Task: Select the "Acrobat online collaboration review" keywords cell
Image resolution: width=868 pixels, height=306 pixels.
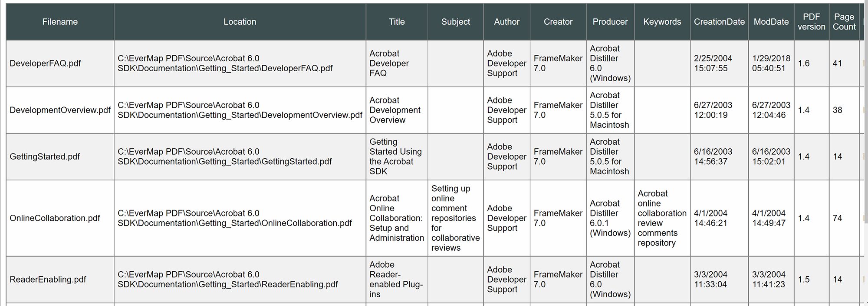Action: coord(662,218)
